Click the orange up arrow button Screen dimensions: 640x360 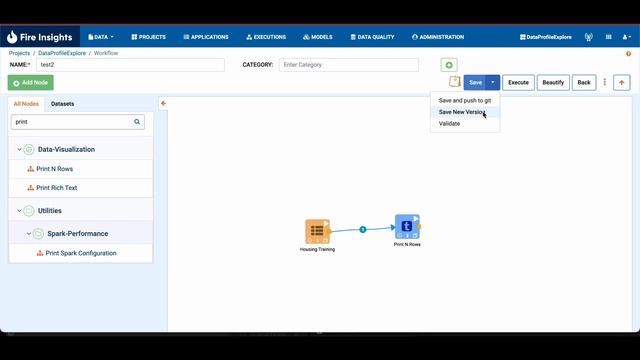click(622, 82)
